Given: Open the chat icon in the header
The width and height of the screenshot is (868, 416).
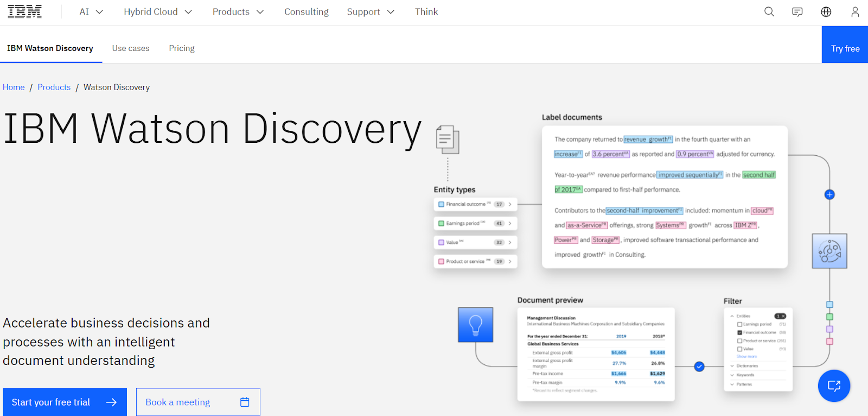Looking at the screenshot, I should click(x=797, y=11).
